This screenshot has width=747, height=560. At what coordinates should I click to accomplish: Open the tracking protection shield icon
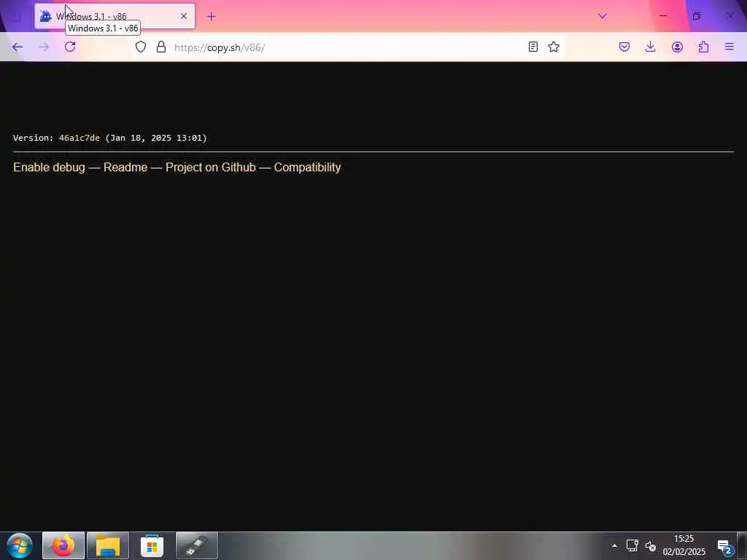click(x=141, y=47)
